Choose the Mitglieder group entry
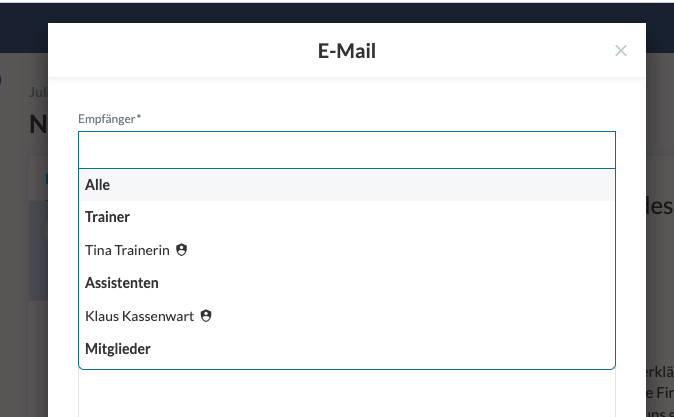 [x=118, y=349]
